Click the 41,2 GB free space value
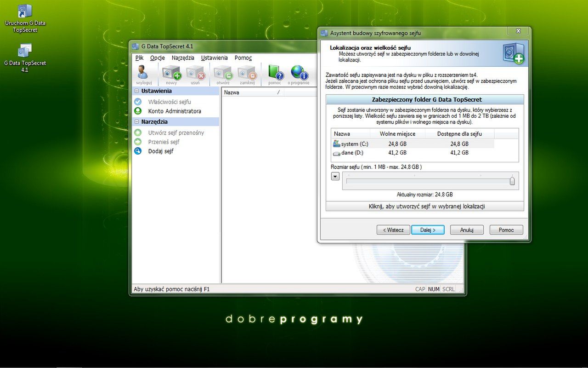Image resolution: width=588 pixels, height=368 pixels. [x=397, y=153]
